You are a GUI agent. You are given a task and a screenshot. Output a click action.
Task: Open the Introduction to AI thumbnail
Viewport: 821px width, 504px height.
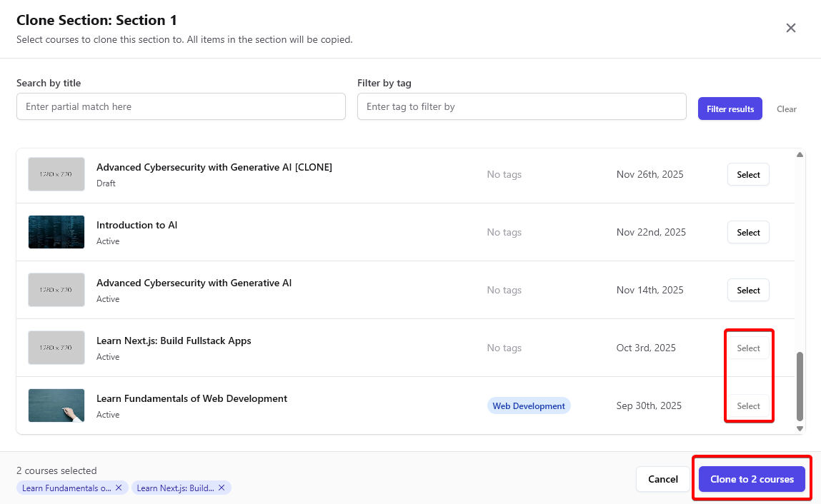pos(56,232)
